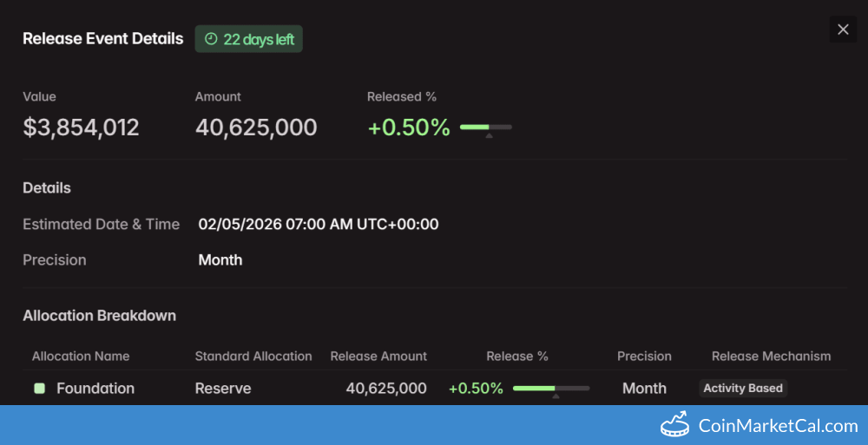Click the Reserve standard allocation cell
This screenshot has height=445, width=868.
click(223, 388)
